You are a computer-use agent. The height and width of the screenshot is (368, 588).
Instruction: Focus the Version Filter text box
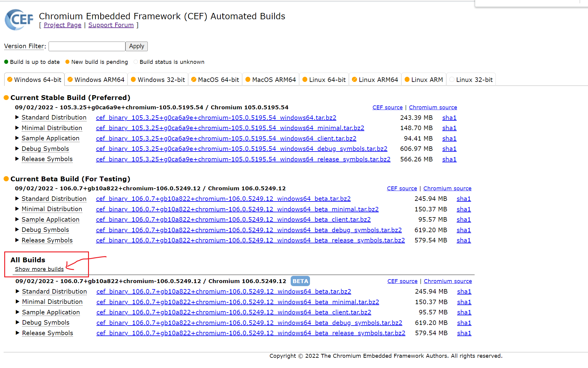pyautogui.click(x=87, y=46)
